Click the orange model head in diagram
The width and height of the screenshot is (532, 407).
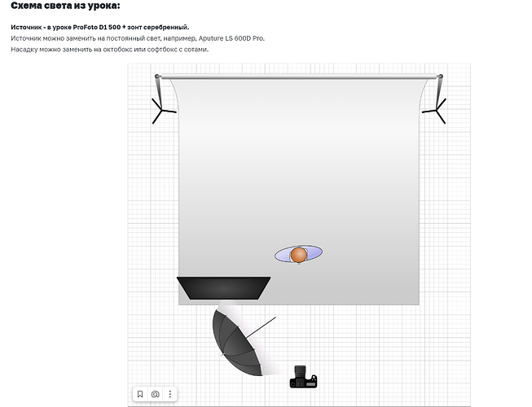(299, 256)
